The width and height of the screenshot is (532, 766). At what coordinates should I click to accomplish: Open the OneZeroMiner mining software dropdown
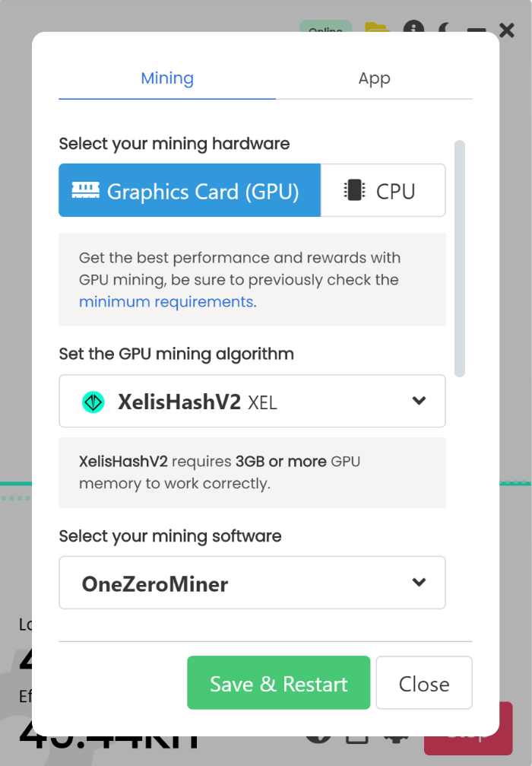[252, 583]
